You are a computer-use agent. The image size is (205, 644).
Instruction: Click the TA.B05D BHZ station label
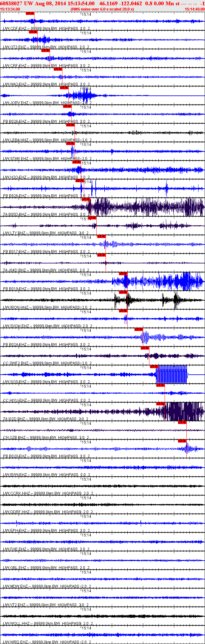[x=15, y=214]
